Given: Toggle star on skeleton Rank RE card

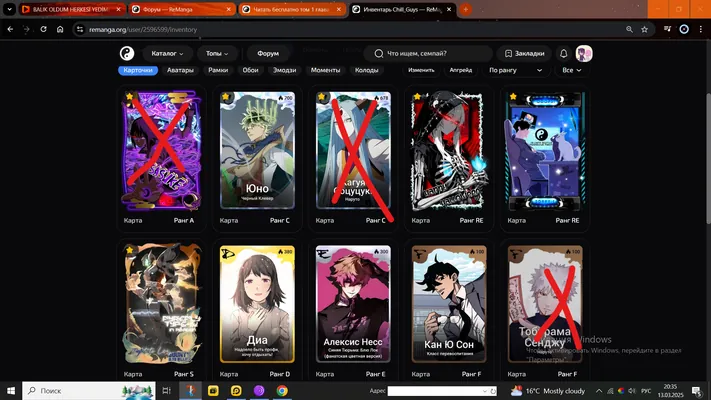Looking at the screenshot, I should coord(417,97).
